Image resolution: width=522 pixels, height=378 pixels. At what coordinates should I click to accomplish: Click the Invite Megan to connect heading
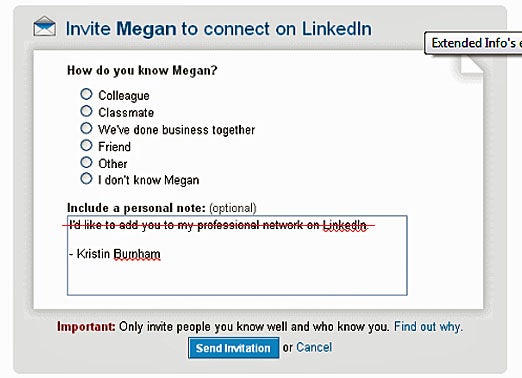[x=219, y=29]
